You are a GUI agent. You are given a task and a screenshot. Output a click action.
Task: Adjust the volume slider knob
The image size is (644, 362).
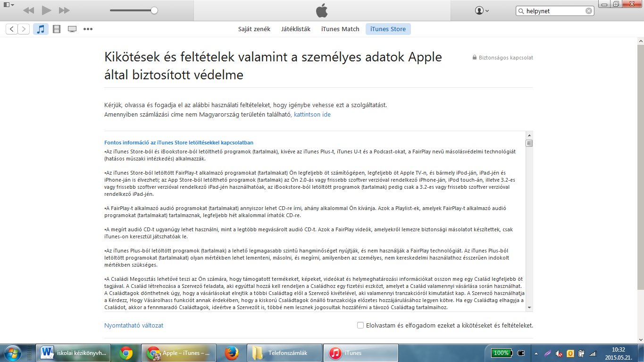coord(154,10)
